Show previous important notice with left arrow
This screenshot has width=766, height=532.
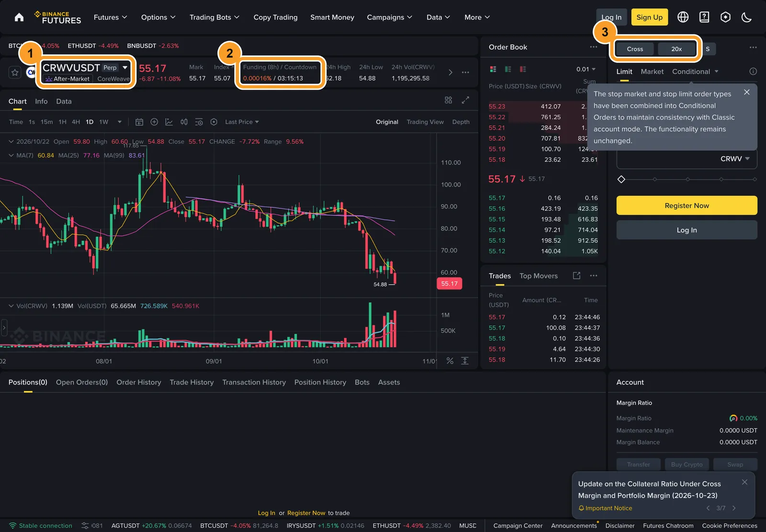coord(708,508)
